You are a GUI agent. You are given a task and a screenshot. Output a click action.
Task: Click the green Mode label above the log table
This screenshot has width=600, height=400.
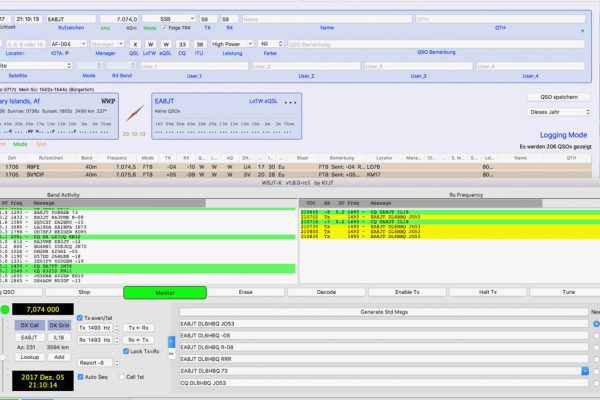20,144
